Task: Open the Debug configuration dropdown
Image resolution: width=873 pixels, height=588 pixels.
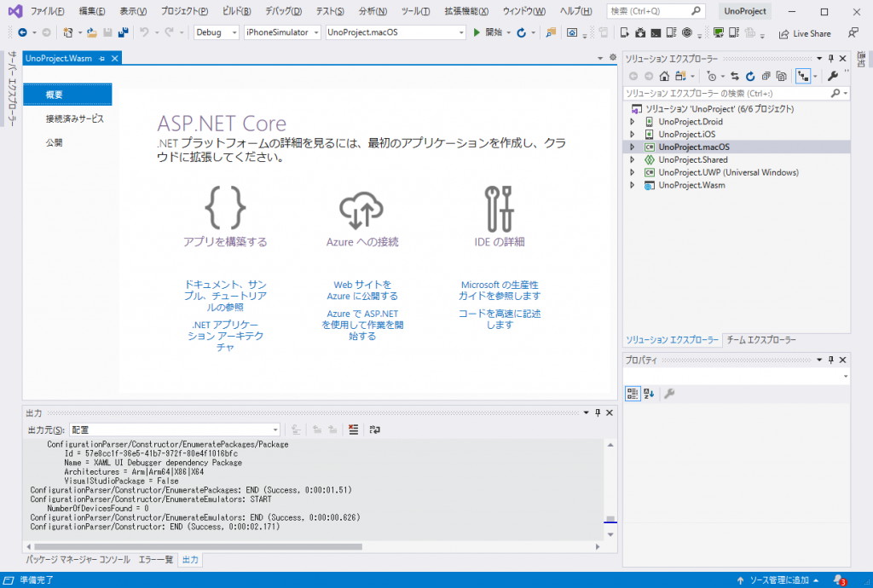Action: coord(217,32)
